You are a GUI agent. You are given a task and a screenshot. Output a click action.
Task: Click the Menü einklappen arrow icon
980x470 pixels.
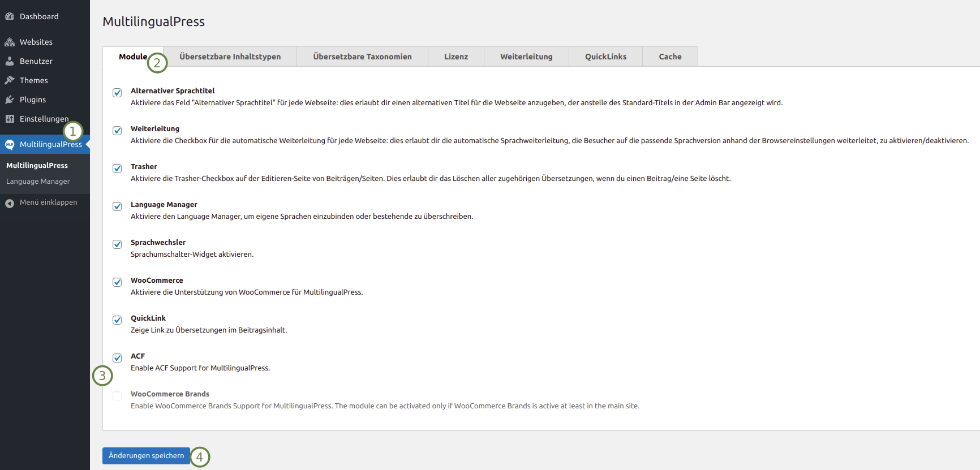(10, 203)
